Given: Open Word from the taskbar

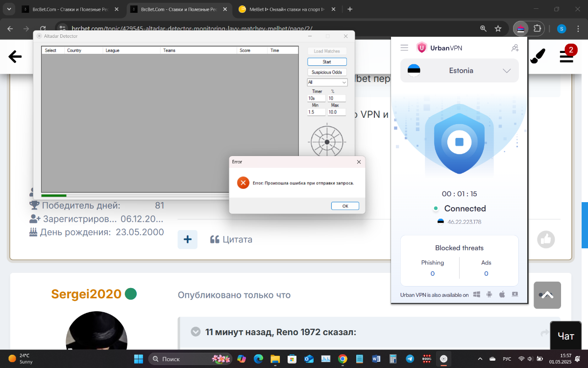Looking at the screenshot, I should 376,359.
